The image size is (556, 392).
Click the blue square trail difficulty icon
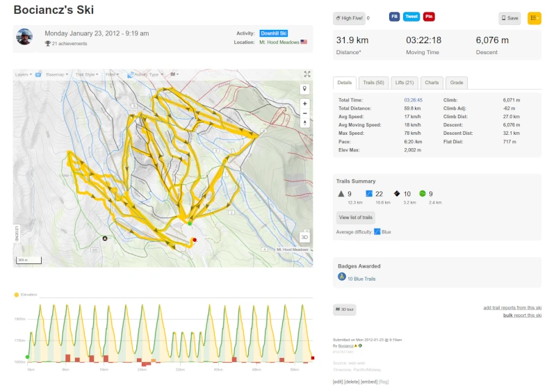click(x=369, y=194)
